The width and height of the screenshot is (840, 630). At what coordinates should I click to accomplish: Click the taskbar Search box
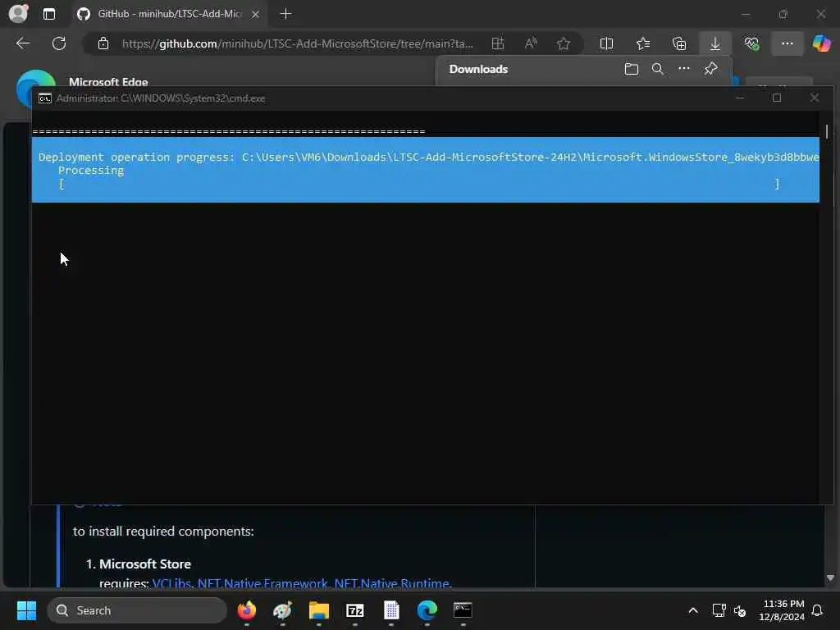pos(137,610)
